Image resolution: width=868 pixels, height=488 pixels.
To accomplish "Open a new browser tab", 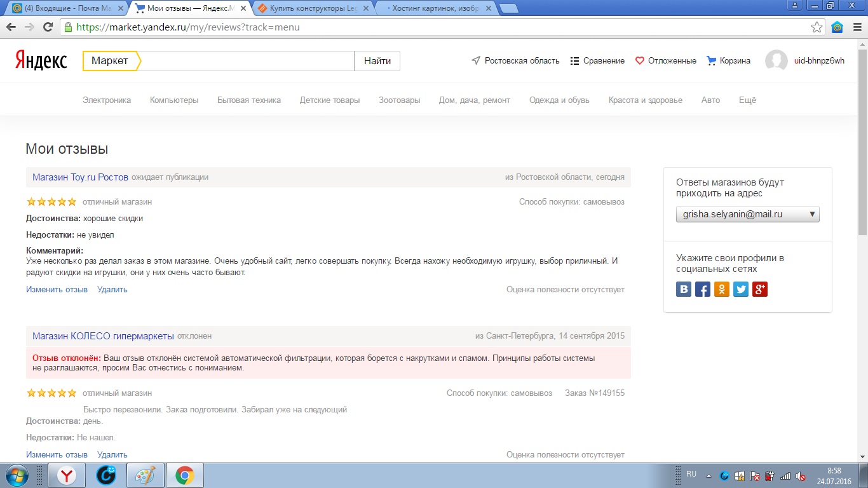I will pyautogui.click(x=508, y=8).
